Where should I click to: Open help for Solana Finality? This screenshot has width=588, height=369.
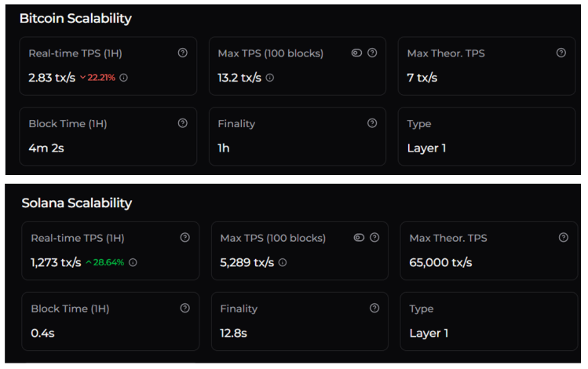(374, 309)
